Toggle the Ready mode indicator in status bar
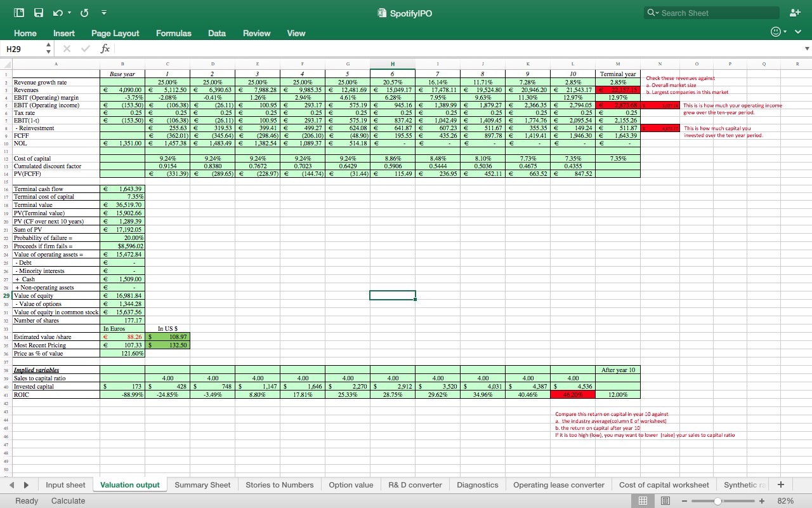This screenshot has width=812, height=508. point(25,500)
